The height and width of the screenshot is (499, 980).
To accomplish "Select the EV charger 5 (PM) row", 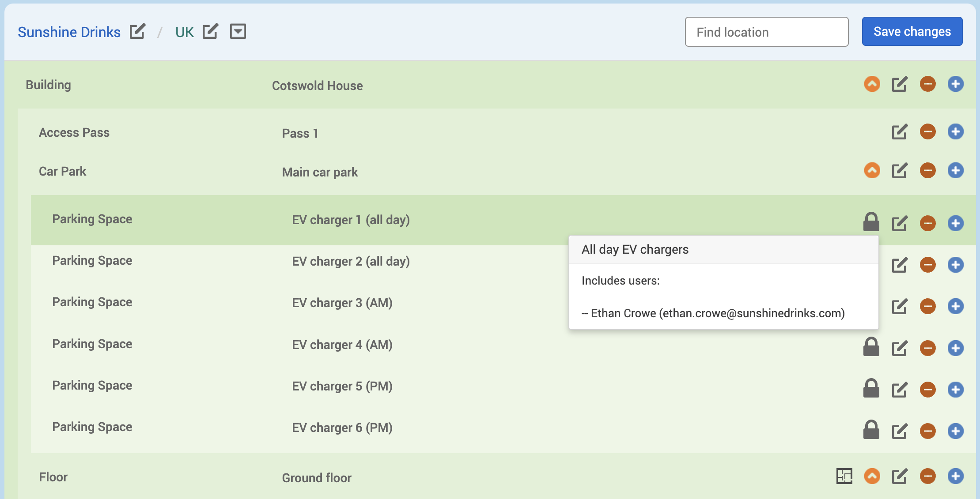I will coord(342,386).
